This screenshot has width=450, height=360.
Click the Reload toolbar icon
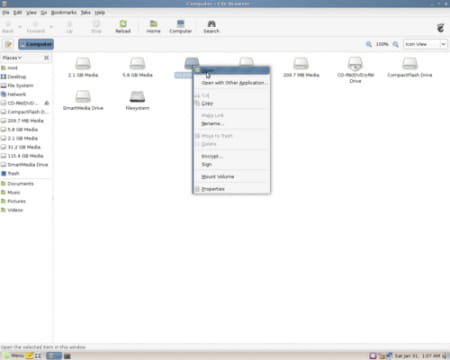pyautogui.click(x=123, y=24)
